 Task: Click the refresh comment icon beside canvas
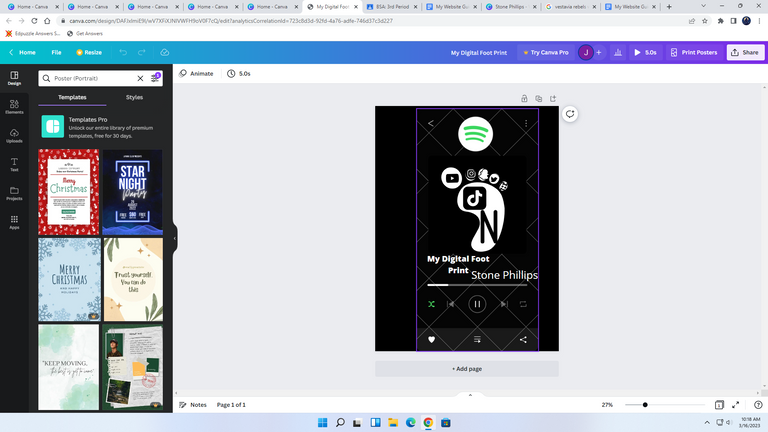pyautogui.click(x=570, y=114)
